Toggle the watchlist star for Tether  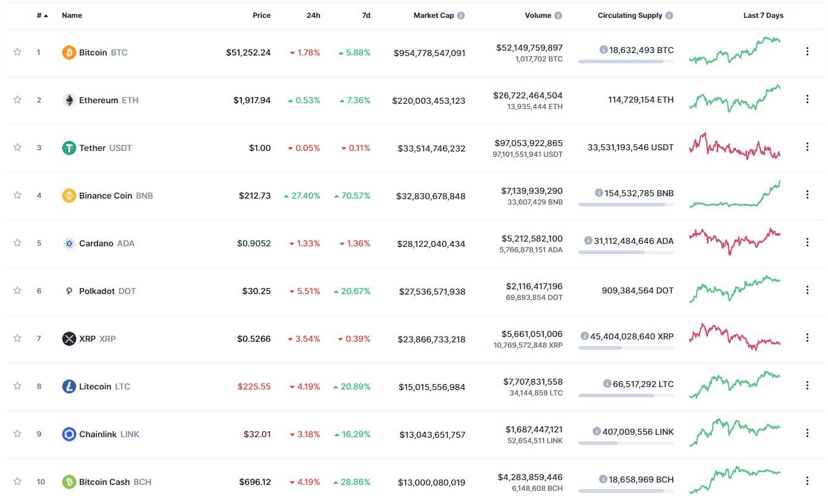pos(17,147)
